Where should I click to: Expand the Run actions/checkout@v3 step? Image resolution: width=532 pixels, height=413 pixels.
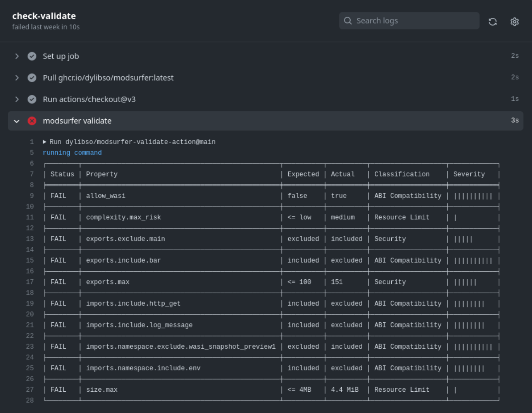click(17, 99)
